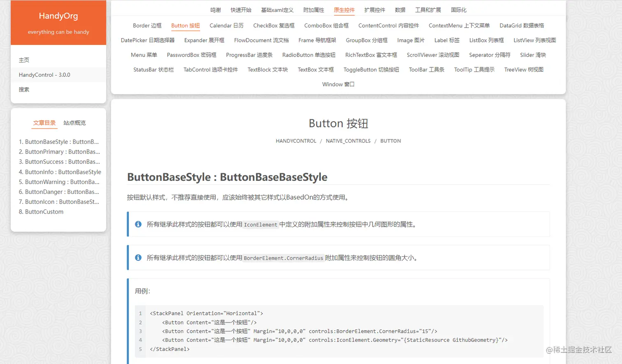Open ListBox 列表框 page
Image resolution: width=622 pixels, height=364 pixels.
pos(487,40)
